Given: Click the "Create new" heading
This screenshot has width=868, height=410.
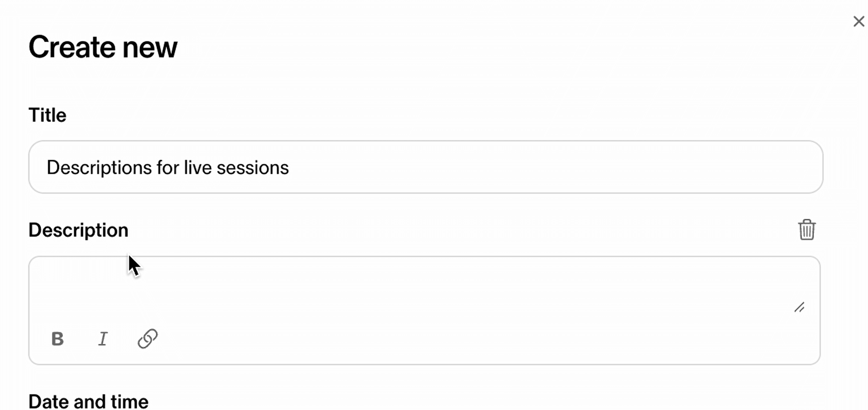Looking at the screenshot, I should (103, 47).
